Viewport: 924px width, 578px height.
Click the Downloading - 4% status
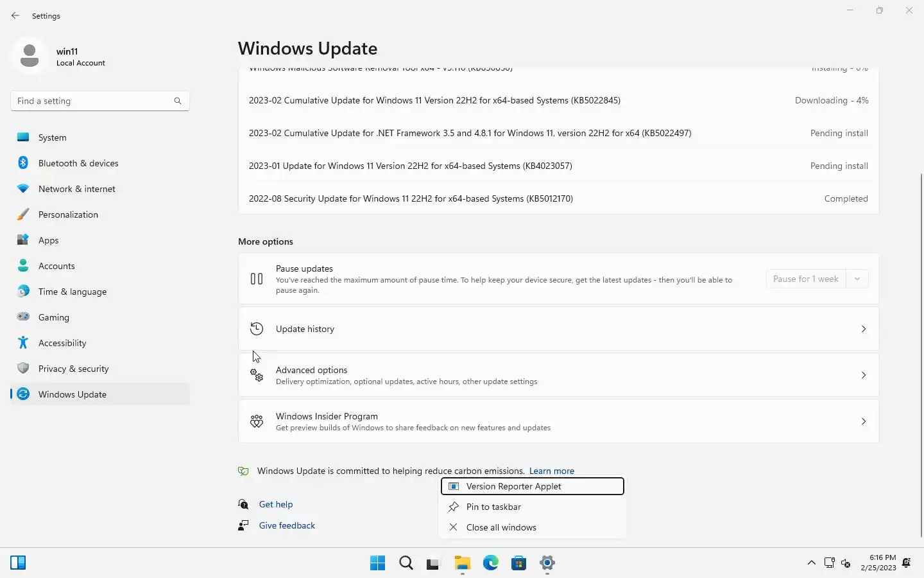pyautogui.click(x=832, y=100)
